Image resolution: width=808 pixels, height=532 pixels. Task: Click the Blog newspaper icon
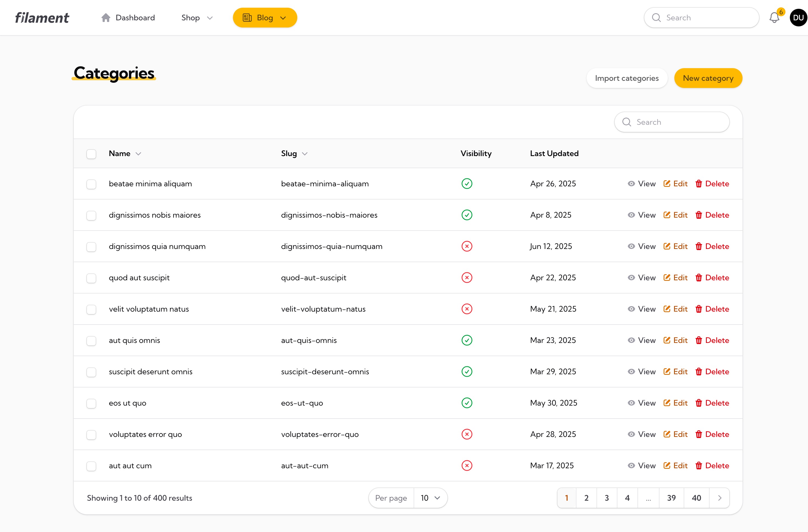[247, 18]
